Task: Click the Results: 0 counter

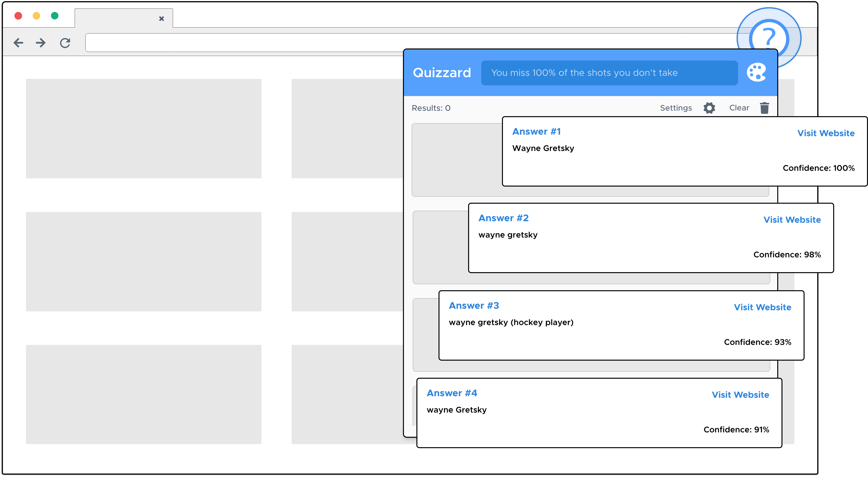Action: coord(431,108)
